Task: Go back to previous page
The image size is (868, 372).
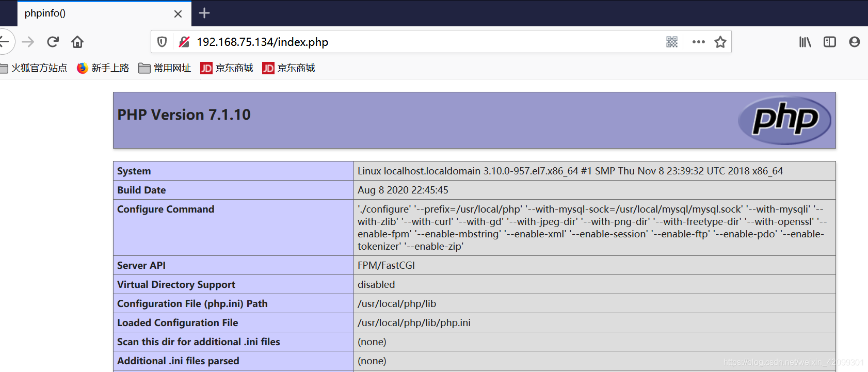Action: [4, 42]
